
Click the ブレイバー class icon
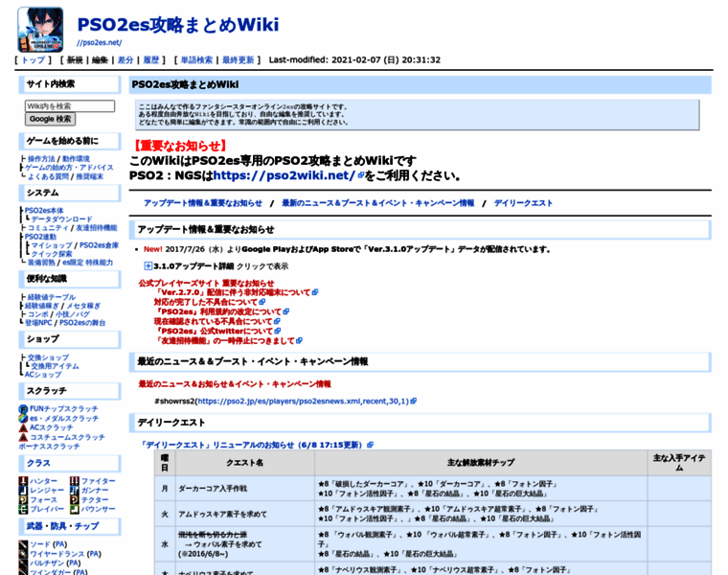click(23, 510)
